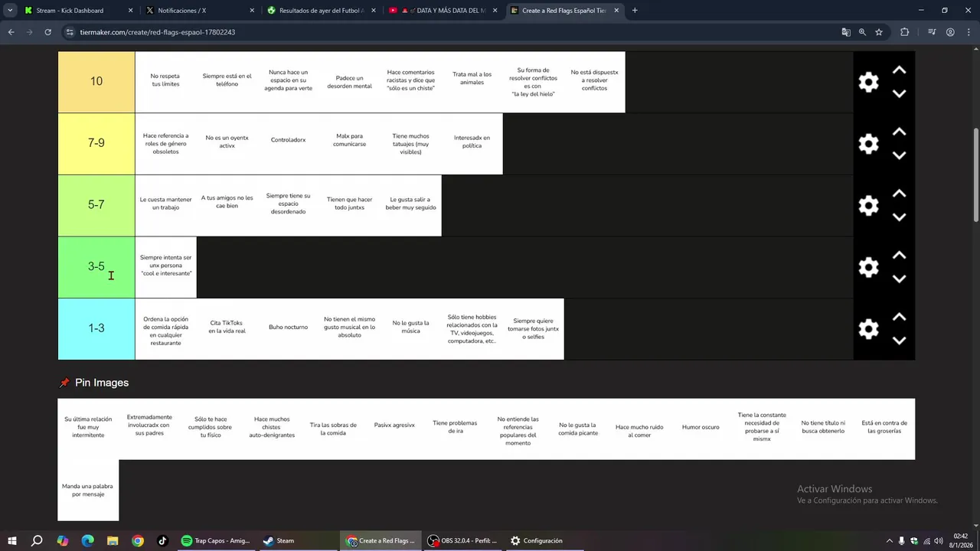The width and height of the screenshot is (980, 551).
Task: Click 'Manda una palabra por mensaje' card
Action: click(88, 491)
